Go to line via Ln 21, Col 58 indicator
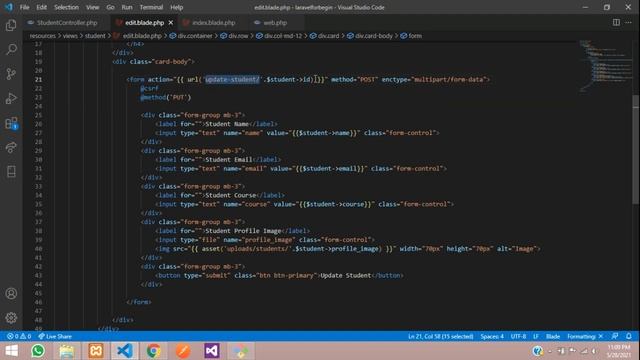This screenshot has height=360, width=640. pos(440,336)
